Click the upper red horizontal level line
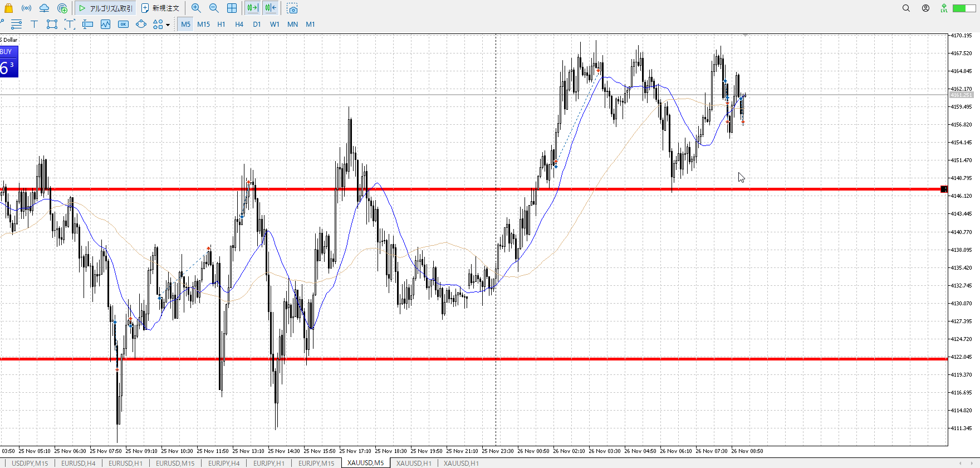This screenshot has width=980, height=468. 445,189
